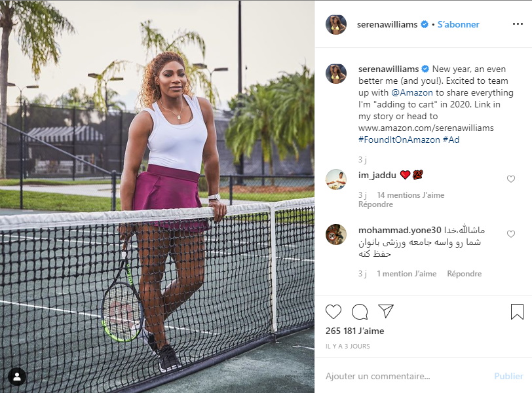This screenshot has width=532, height=393.
Task: Open the #FoundItOnAmazon hashtag
Action: pos(399,140)
